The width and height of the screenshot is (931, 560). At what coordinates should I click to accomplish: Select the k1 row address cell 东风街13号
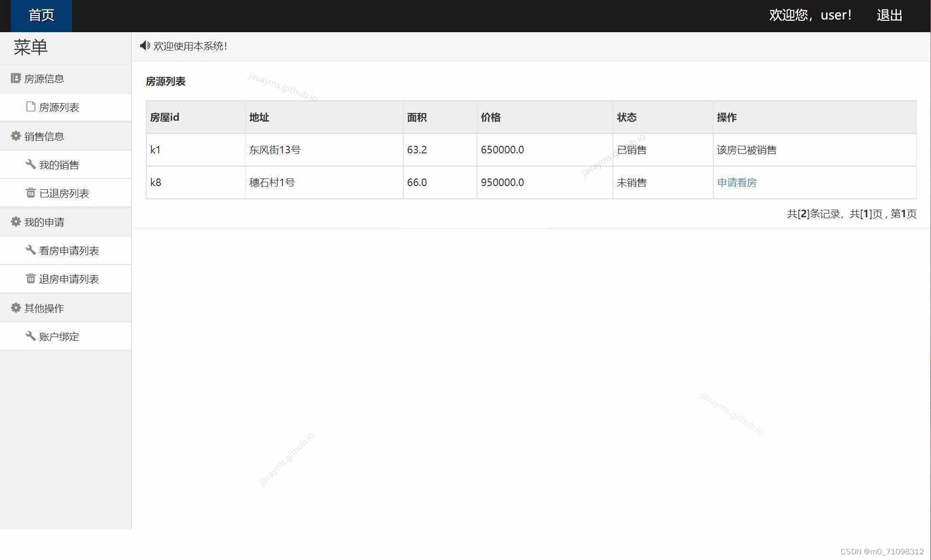pyautogui.click(x=275, y=150)
